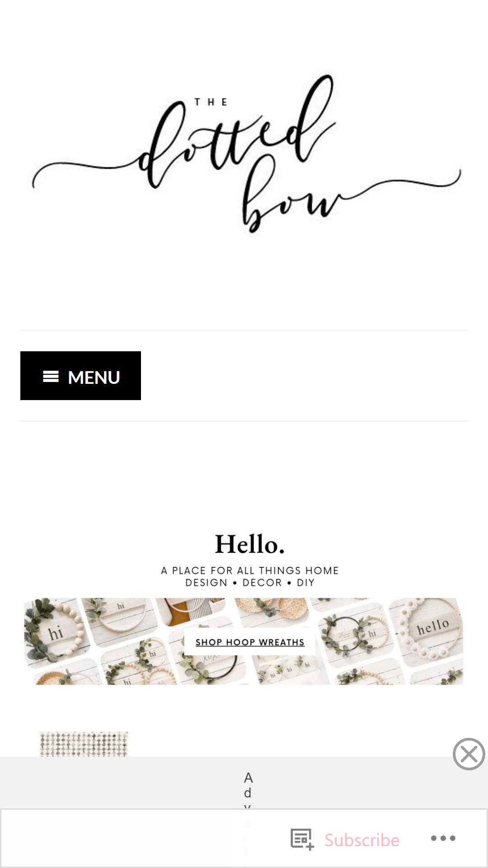Click the Subscribe follow icon
This screenshot has height=868, width=488.
(x=302, y=840)
